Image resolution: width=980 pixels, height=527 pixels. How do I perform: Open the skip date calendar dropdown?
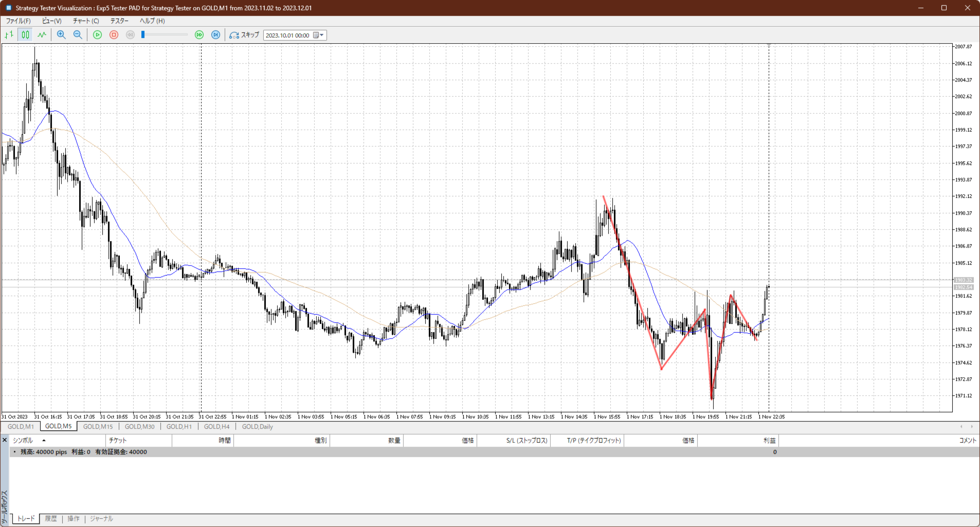(319, 35)
